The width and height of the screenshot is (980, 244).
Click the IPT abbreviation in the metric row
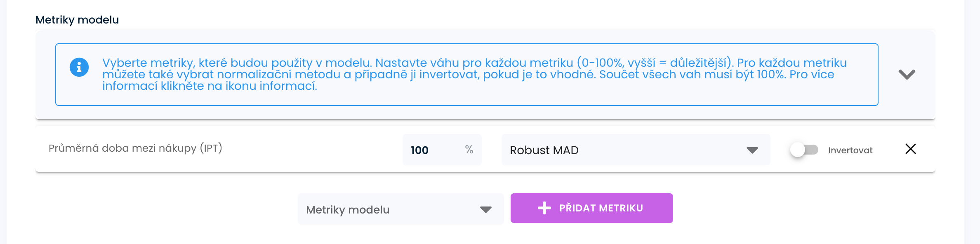(x=211, y=148)
